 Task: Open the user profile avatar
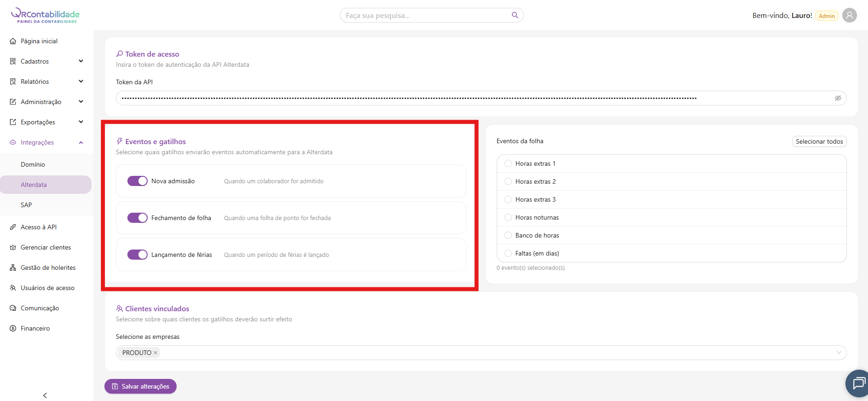[849, 15]
